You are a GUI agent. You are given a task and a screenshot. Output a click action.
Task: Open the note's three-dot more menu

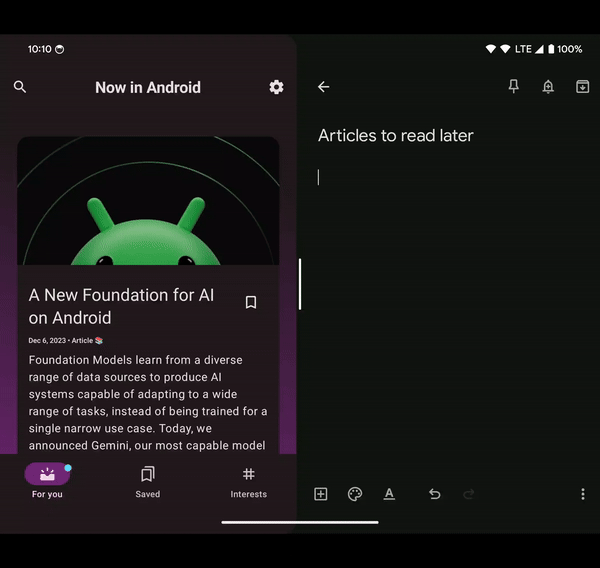point(583,494)
